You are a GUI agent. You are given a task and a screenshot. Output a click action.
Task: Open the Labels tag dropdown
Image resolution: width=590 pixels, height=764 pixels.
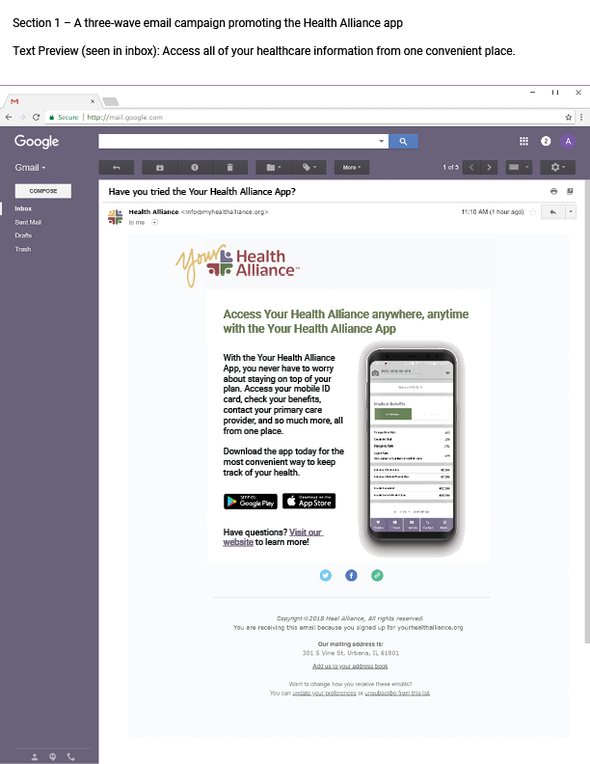309,167
